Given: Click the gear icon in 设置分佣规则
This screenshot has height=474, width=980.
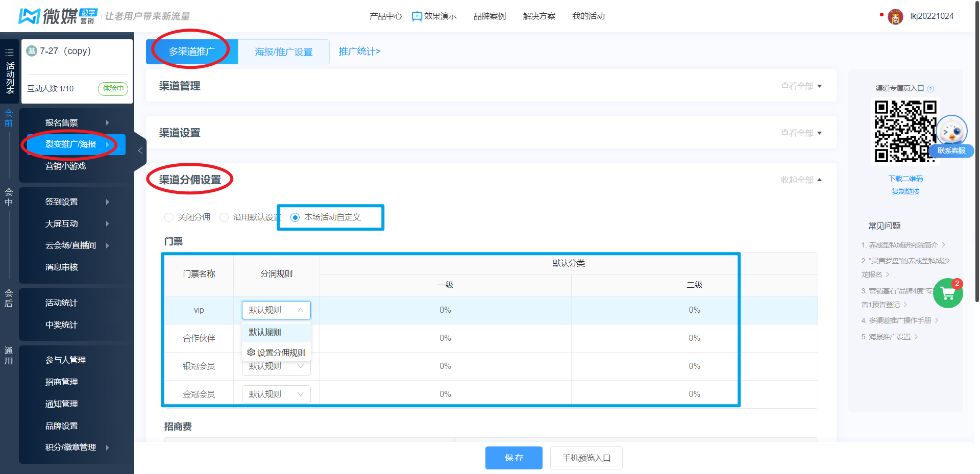Looking at the screenshot, I should 251,352.
